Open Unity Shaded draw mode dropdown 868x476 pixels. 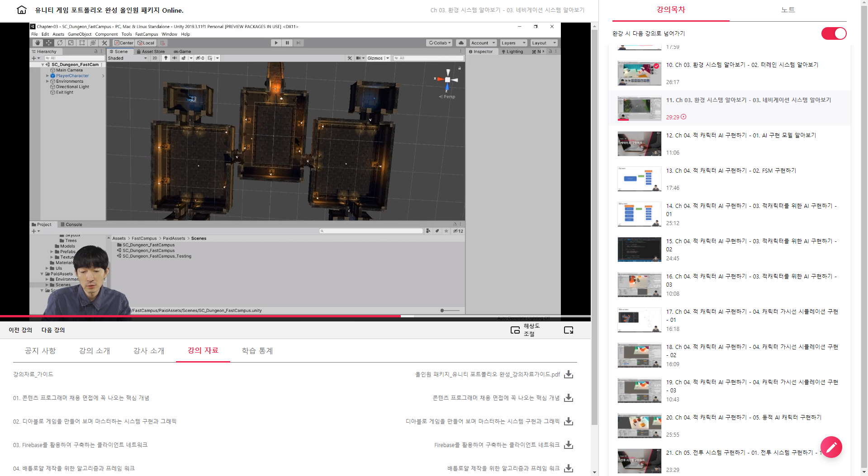[128, 58]
